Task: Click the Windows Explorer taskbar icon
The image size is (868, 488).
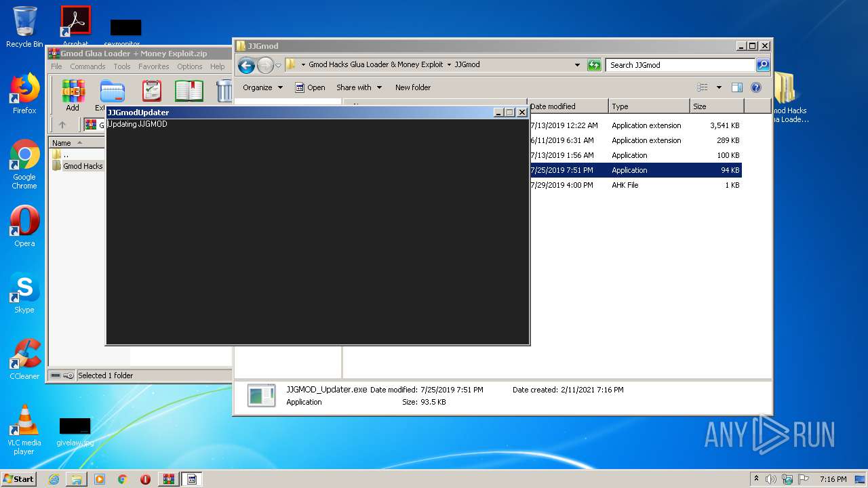Action: point(77,479)
